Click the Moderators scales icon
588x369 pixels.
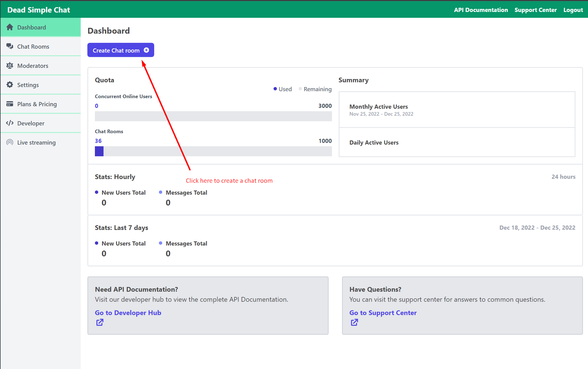[x=10, y=66]
